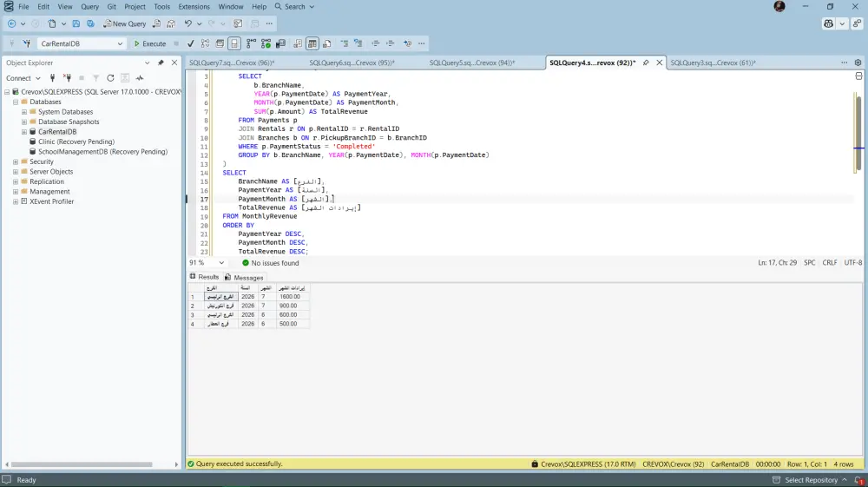Display the Estimated Execution Plan

pos(206,43)
